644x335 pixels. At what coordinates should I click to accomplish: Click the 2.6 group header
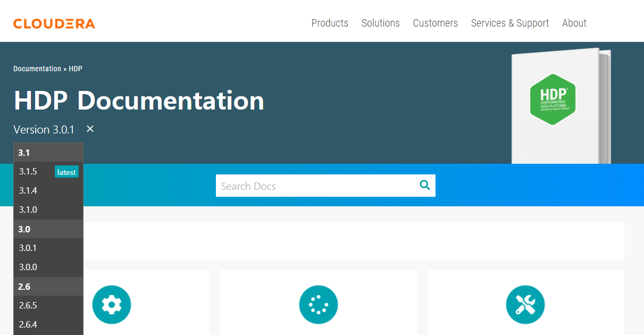click(48, 287)
